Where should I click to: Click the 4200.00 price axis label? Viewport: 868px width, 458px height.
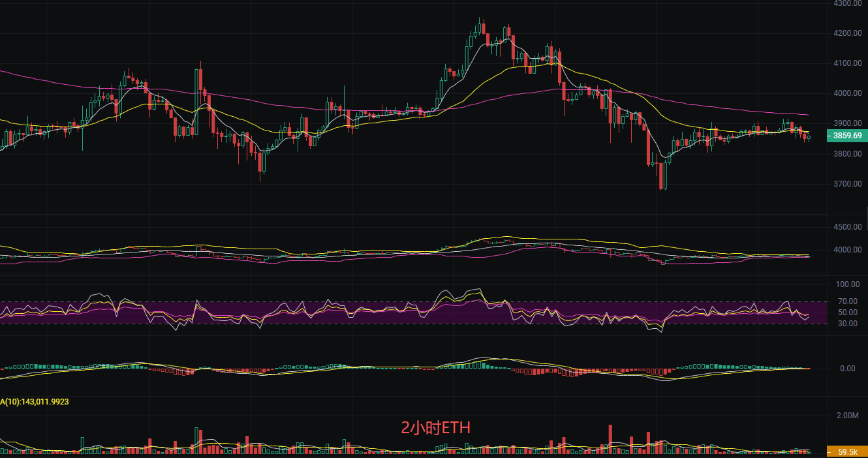(x=847, y=33)
